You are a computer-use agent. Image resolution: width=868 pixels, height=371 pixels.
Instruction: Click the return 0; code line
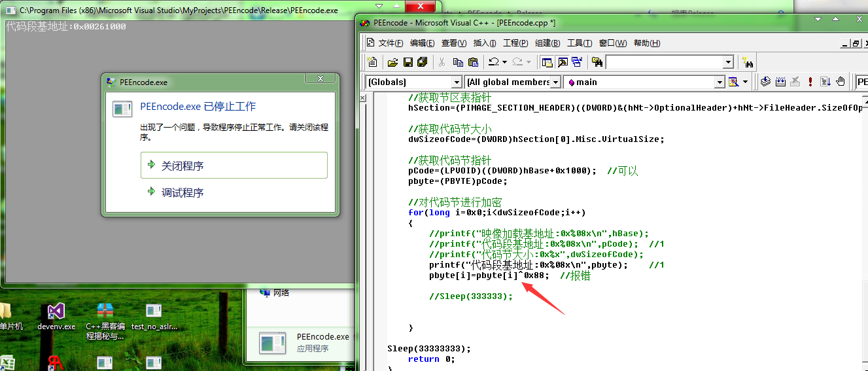(431, 359)
